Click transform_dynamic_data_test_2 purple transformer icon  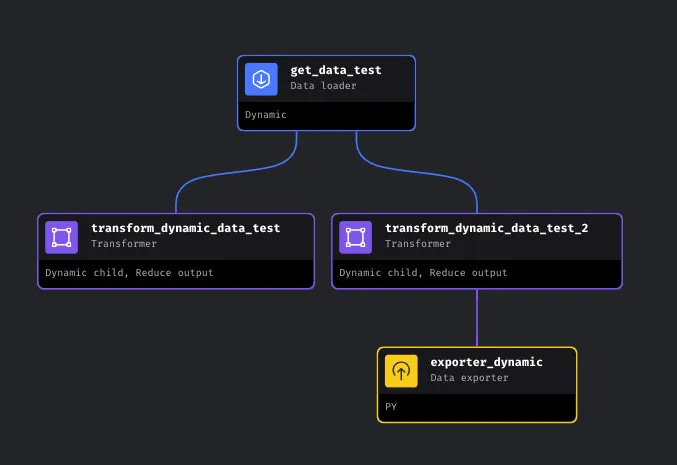click(355, 237)
